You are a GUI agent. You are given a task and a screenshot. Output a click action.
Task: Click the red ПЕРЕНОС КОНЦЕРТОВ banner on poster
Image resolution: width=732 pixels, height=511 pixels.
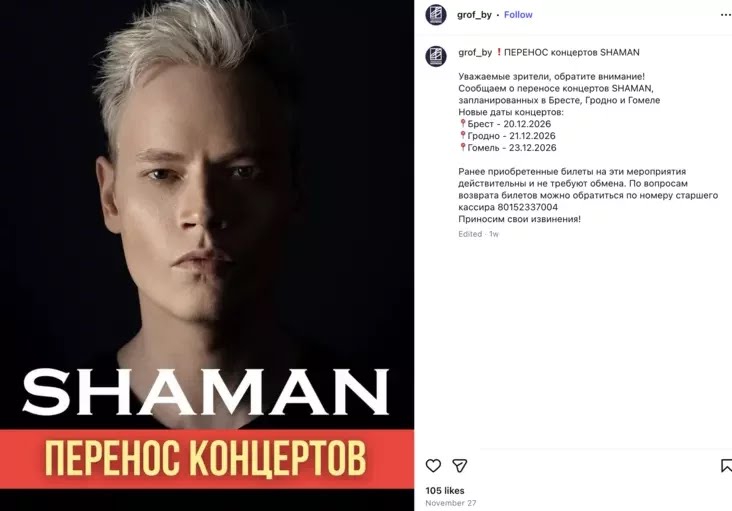[x=207, y=459]
